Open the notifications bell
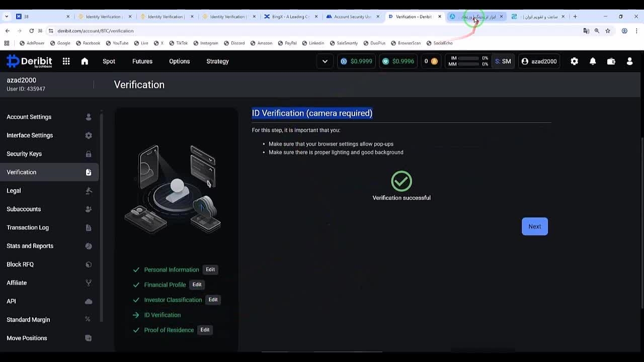This screenshot has width=644, height=362. (x=593, y=61)
